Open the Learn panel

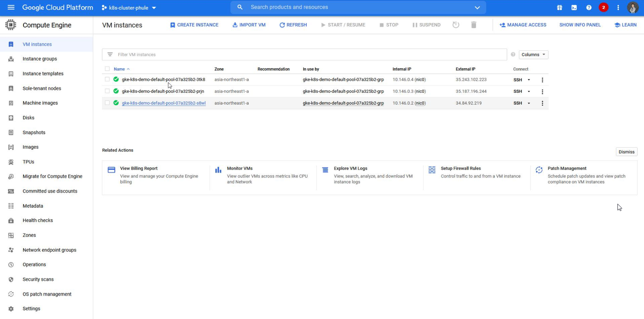coord(626,25)
